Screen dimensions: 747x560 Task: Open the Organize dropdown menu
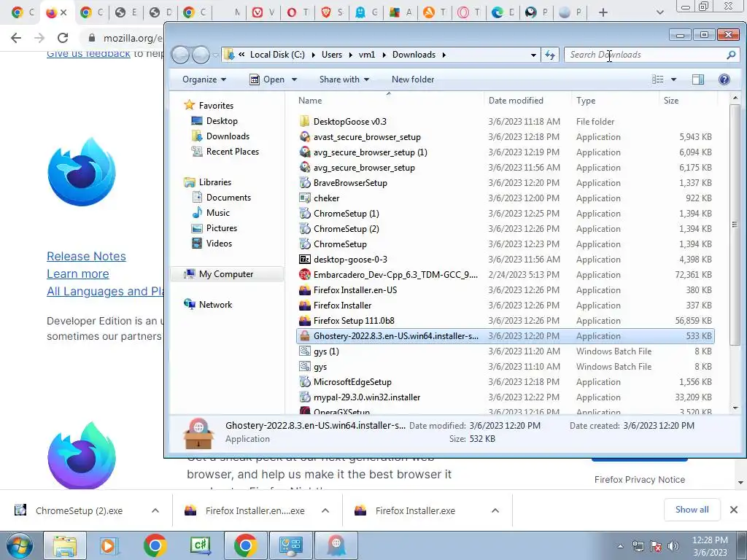pyautogui.click(x=204, y=79)
